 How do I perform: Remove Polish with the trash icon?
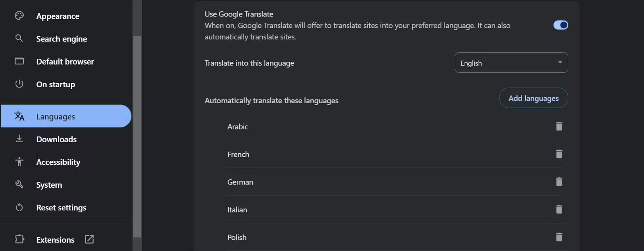click(559, 237)
